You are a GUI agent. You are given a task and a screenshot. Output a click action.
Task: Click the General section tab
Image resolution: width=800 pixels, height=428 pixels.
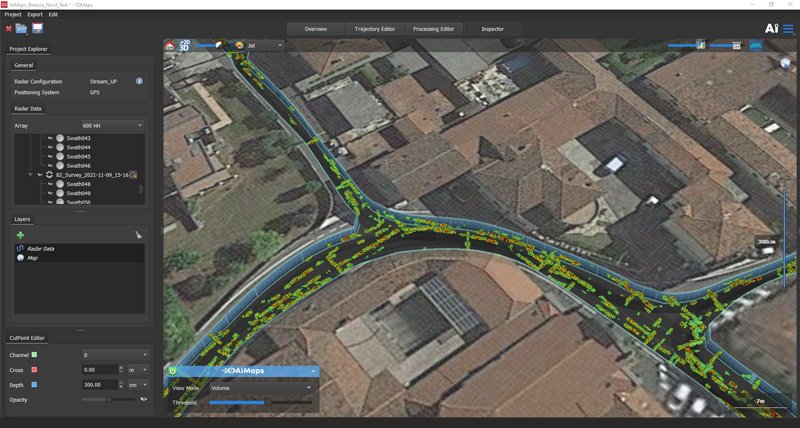tap(23, 65)
